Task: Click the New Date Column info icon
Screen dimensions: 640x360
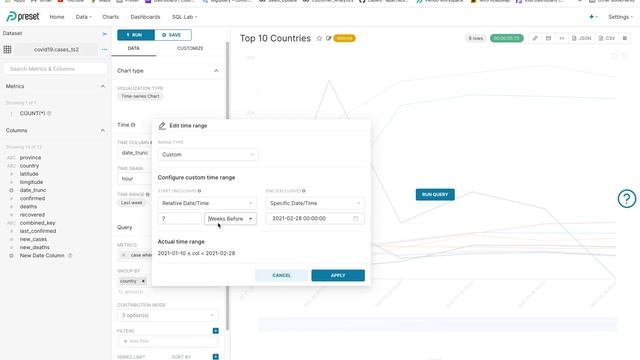Action: pyautogui.click(x=70, y=256)
